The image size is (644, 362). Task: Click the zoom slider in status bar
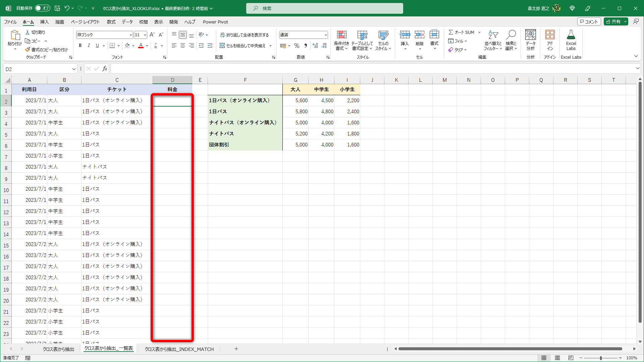click(x=600, y=358)
